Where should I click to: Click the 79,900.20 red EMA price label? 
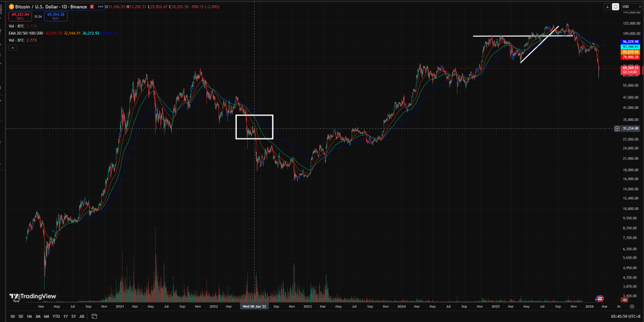coord(630,57)
